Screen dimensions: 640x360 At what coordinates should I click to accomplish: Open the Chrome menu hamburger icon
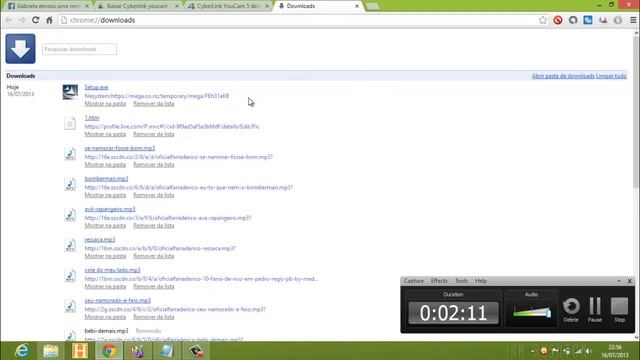(x=633, y=20)
